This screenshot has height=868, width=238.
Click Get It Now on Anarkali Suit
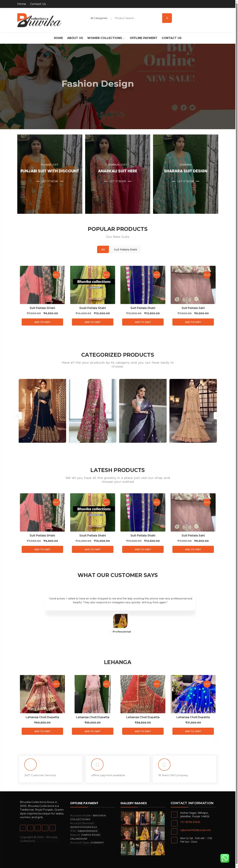(118, 181)
